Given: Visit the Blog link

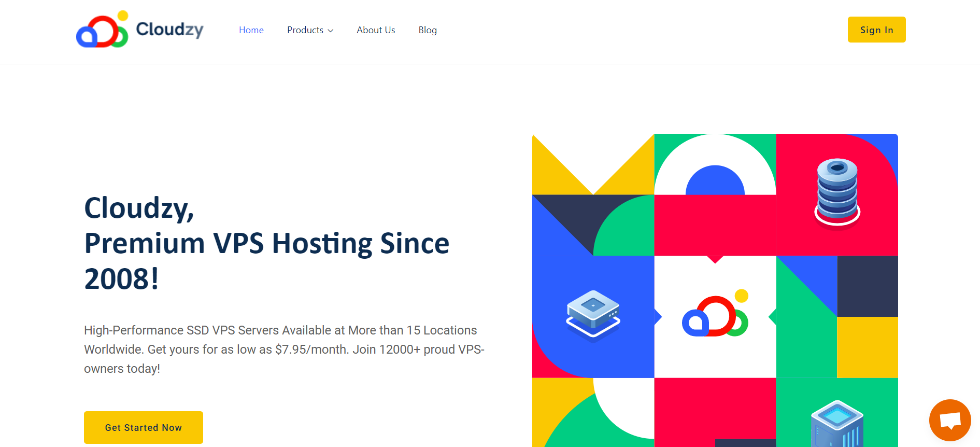Looking at the screenshot, I should (x=428, y=30).
